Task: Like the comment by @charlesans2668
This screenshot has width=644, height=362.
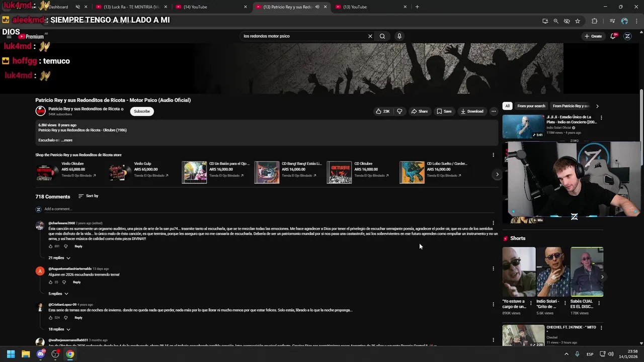Action: tap(50, 246)
